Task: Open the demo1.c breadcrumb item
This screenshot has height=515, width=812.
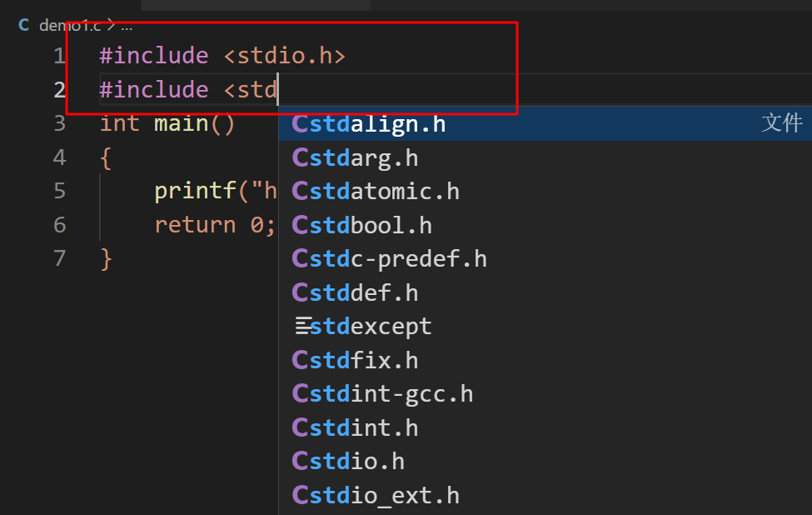Action: click(69, 25)
